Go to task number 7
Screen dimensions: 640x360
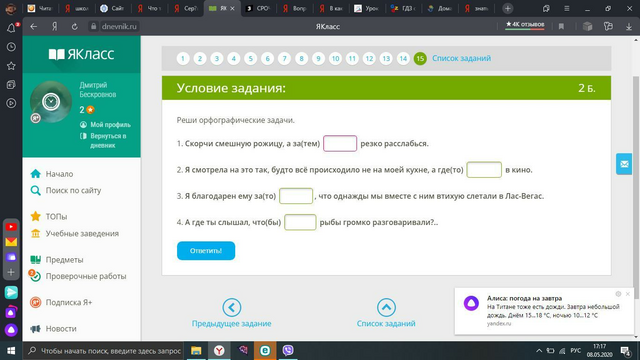[x=284, y=59]
